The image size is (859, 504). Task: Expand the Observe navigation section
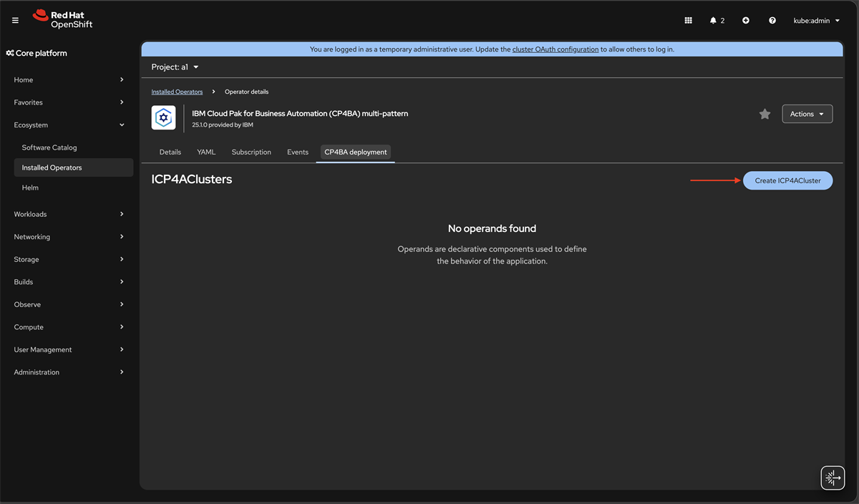coord(69,304)
